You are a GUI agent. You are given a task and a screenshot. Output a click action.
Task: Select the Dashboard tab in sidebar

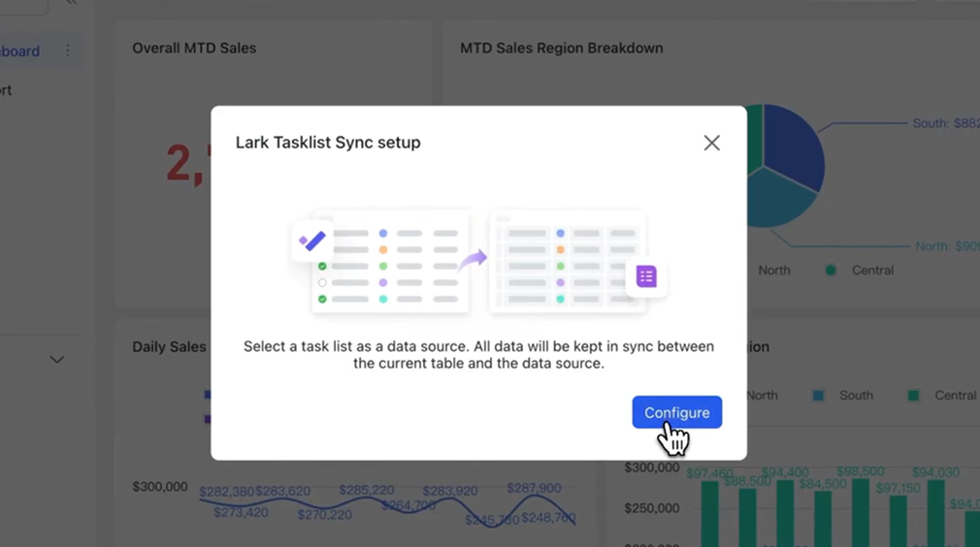[19, 51]
